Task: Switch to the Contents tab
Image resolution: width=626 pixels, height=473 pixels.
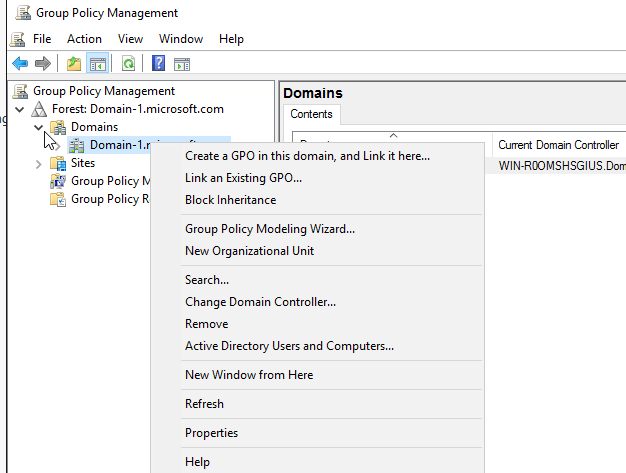Action: [x=311, y=114]
